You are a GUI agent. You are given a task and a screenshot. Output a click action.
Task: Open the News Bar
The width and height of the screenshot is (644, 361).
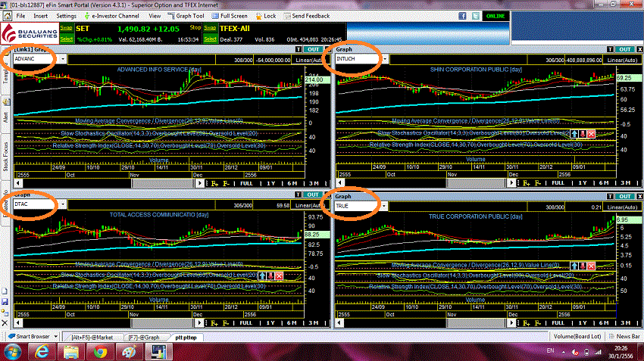624,336
